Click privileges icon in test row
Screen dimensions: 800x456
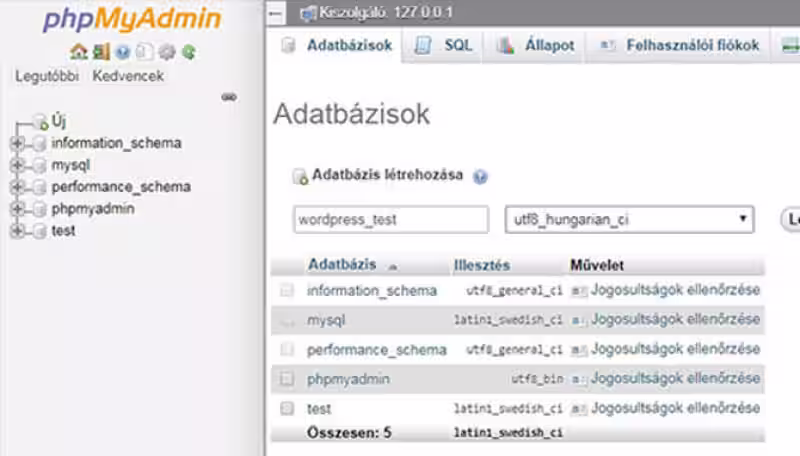pos(579,409)
